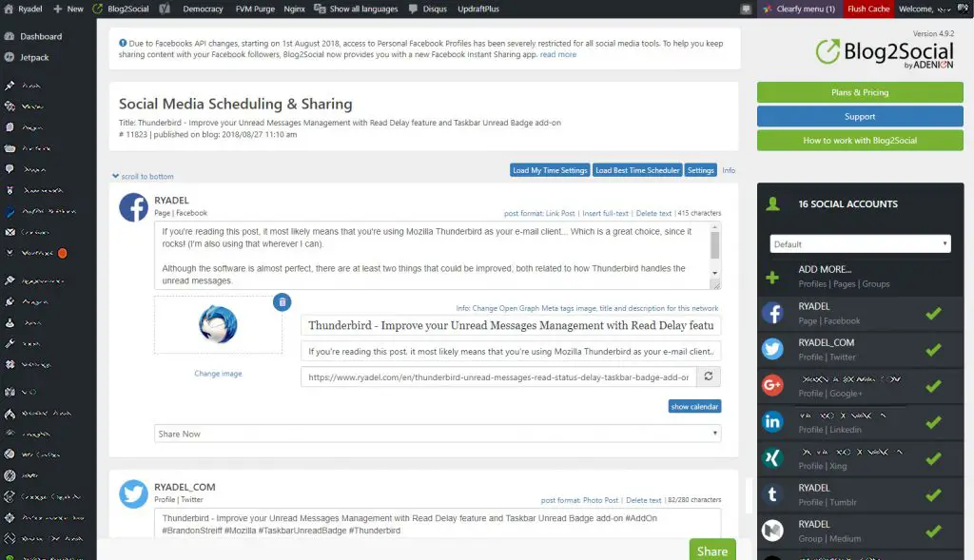Click Delete text on the Twitter post
Viewport: 974px width, 560px height.
tap(644, 500)
